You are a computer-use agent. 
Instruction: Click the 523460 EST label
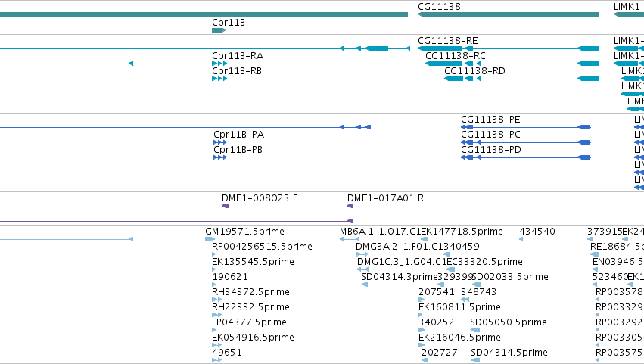pyautogui.click(x=610, y=277)
